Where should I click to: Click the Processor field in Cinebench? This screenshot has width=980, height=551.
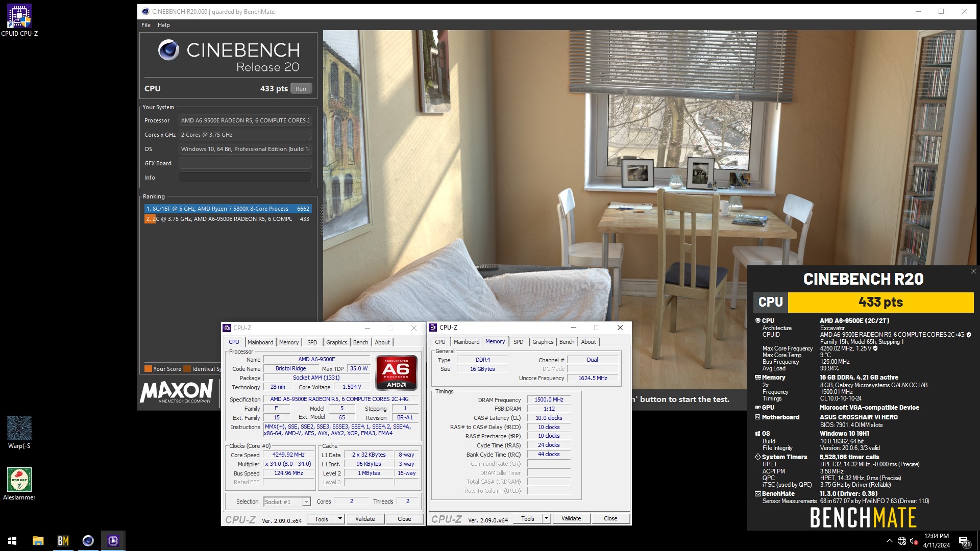pos(245,120)
